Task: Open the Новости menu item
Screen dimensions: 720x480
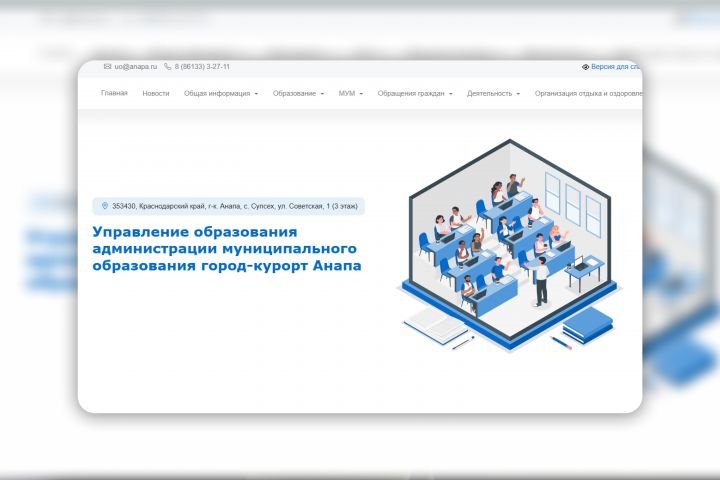Action: [156, 93]
